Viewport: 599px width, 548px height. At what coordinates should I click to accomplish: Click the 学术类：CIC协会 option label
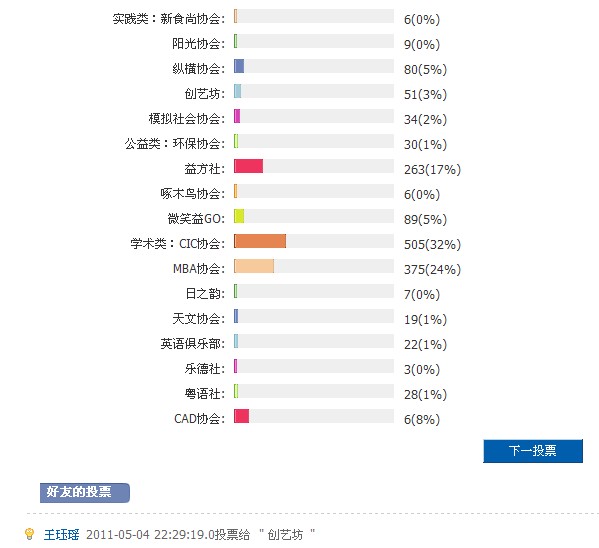coord(178,243)
